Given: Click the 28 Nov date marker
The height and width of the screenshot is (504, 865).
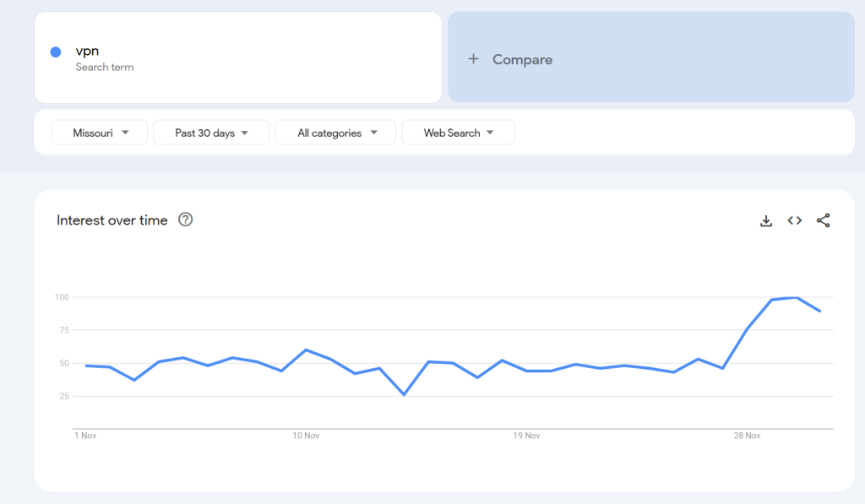Looking at the screenshot, I should [747, 436].
